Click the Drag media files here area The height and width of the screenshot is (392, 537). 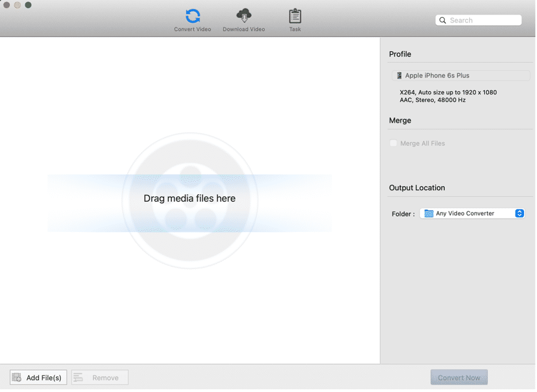190,198
